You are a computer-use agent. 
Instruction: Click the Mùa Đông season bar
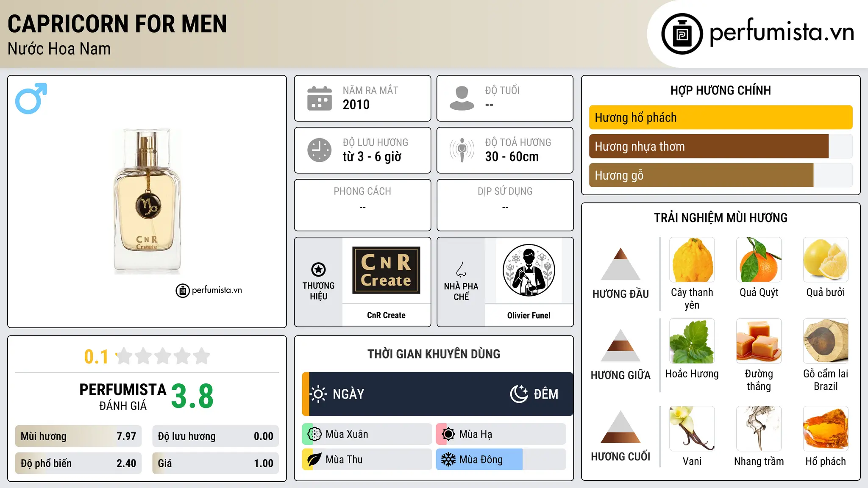(x=501, y=460)
